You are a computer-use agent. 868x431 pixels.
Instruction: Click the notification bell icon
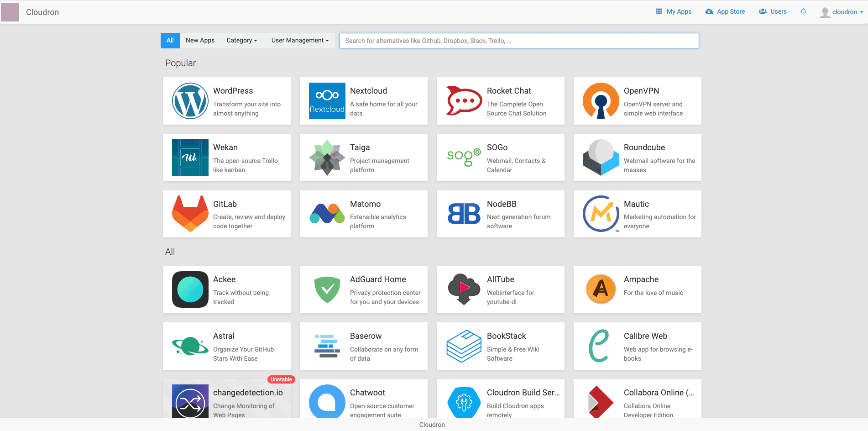[803, 11]
